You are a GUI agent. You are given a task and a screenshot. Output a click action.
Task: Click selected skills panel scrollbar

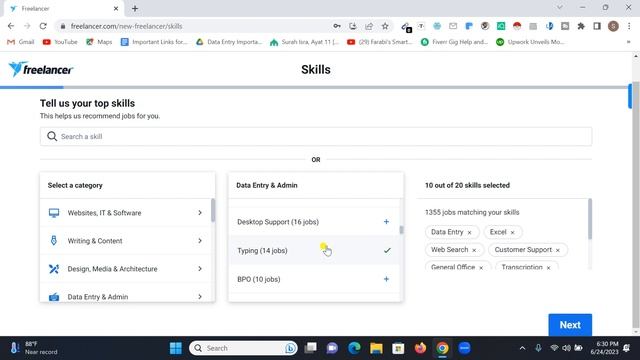[x=589, y=219]
